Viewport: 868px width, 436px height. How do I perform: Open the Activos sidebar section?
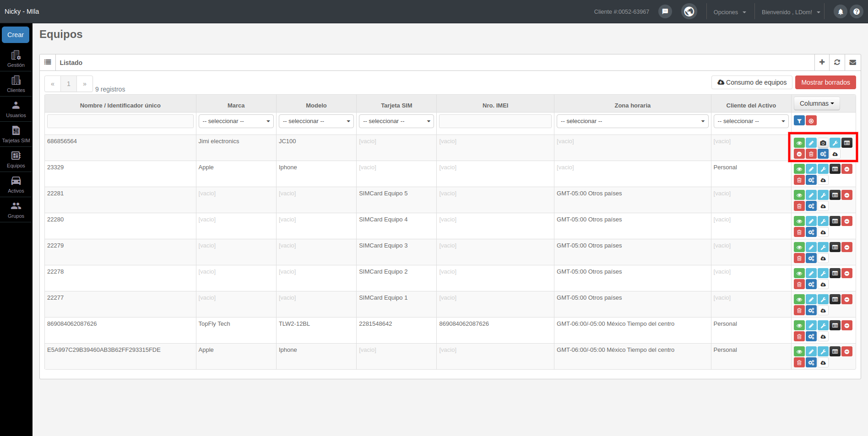(x=16, y=184)
